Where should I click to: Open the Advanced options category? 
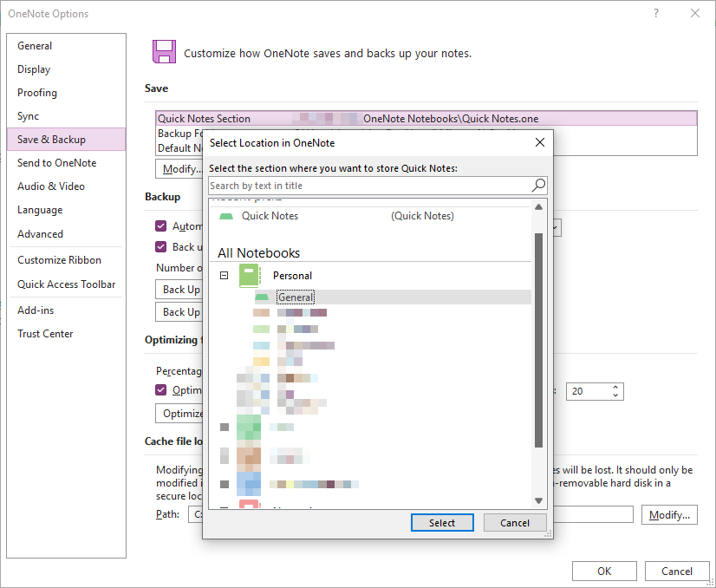(x=66, y=234)
